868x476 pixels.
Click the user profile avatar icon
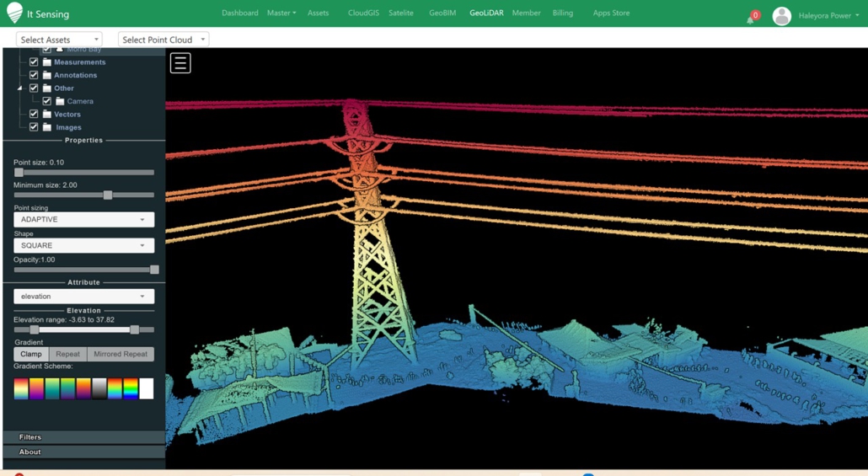pyautogui.click(x=781, y=16)
